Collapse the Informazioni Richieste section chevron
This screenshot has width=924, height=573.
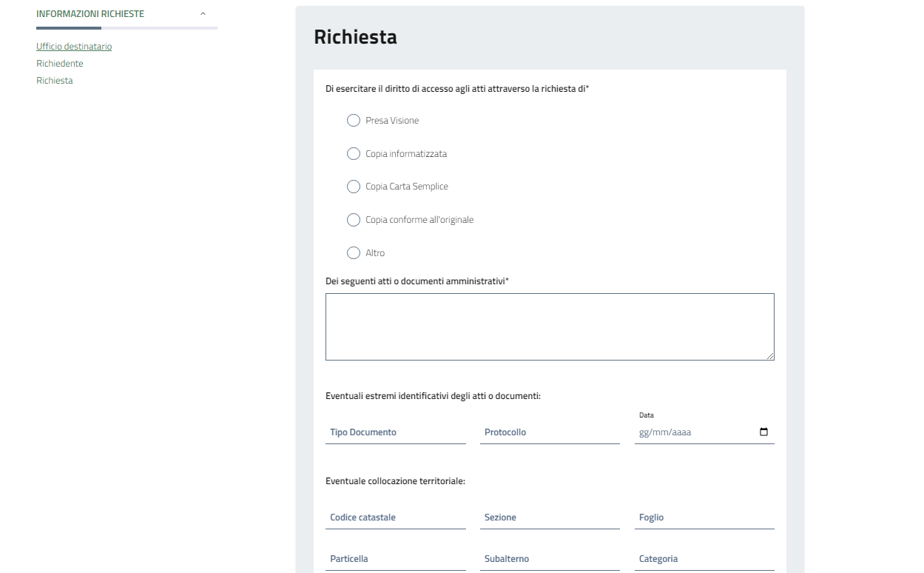pos(203,14)
